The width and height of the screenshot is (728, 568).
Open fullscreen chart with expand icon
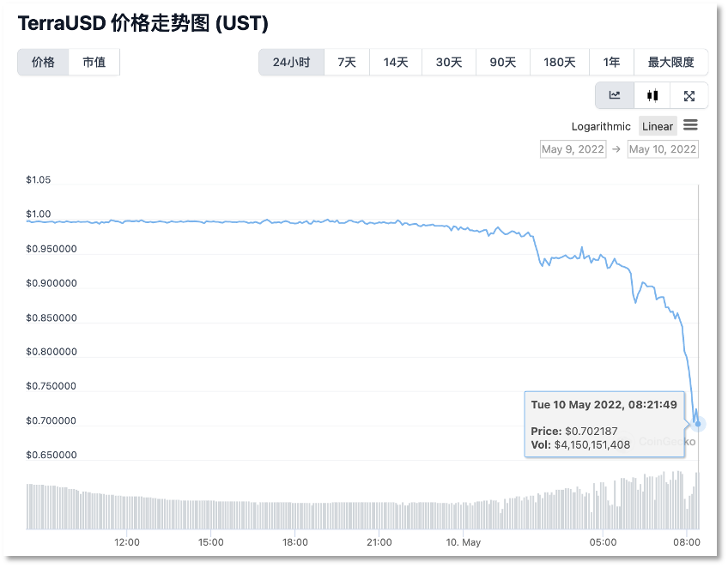689,95
